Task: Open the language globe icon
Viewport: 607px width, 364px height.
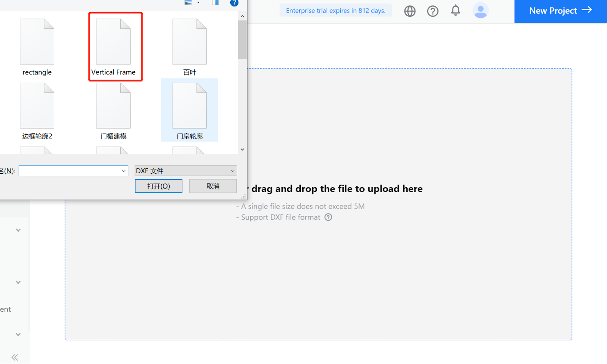Action: [x=410, y=11]
